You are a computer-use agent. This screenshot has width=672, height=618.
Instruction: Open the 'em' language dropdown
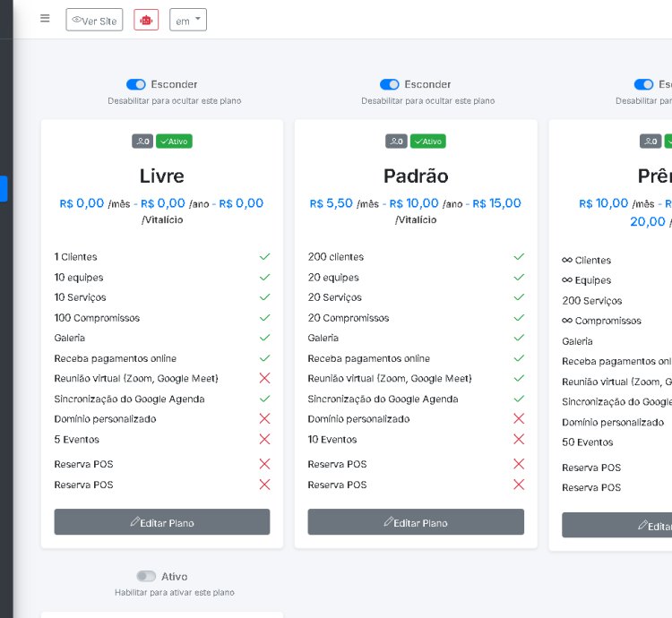pyautogui.click(x=188, y=20)
